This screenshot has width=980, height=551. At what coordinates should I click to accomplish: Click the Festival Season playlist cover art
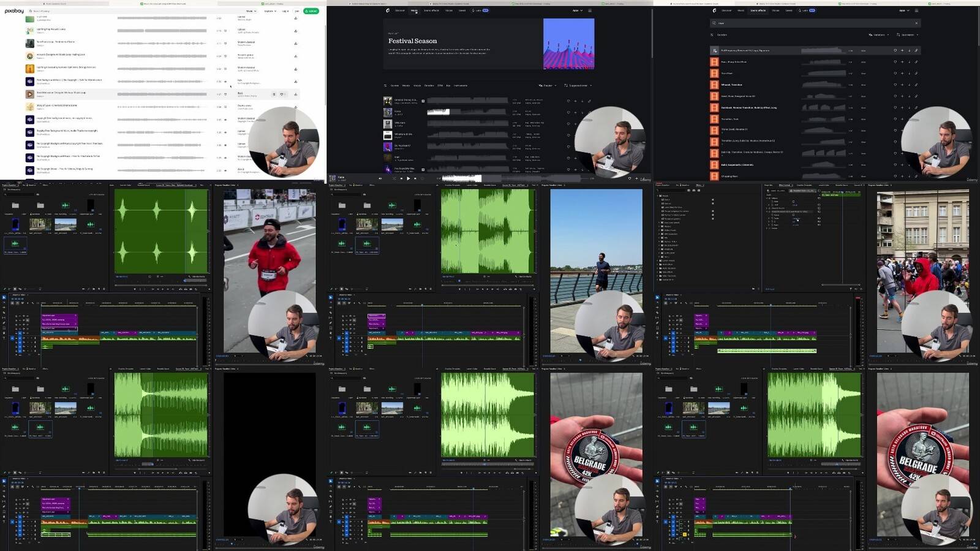coord(568,44)
